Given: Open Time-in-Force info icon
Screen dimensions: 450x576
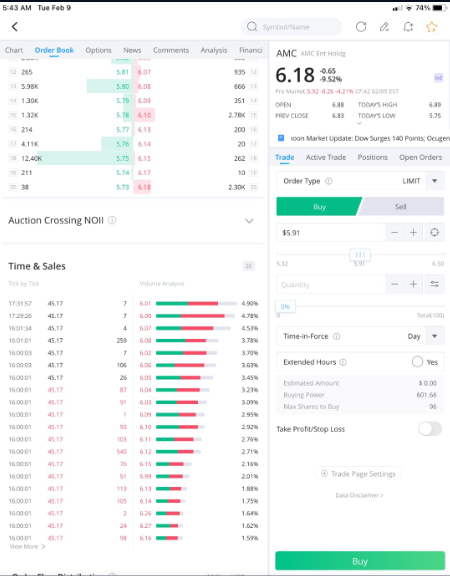Looking at the screenshot, I should click(x=336, y=336).
